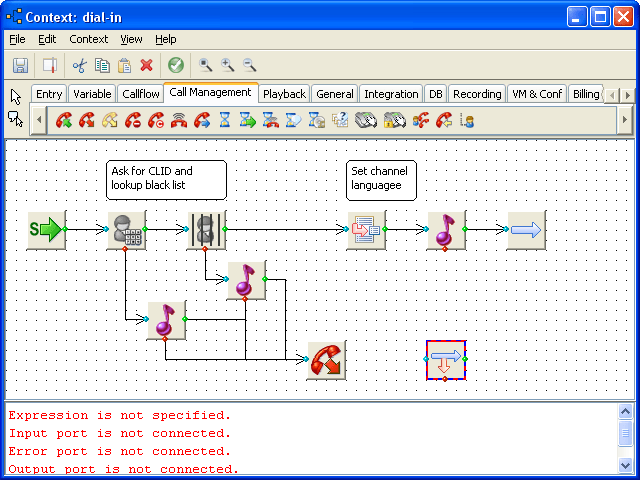Screen dimensions: 640x480
Task: Switch to the Playback tab
Action: (284, 94)
